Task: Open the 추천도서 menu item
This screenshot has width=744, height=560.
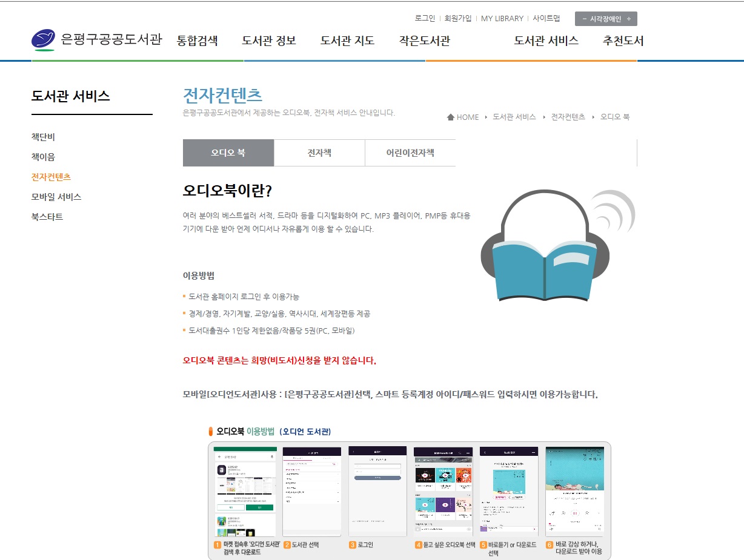Action: tap(623, 41)
